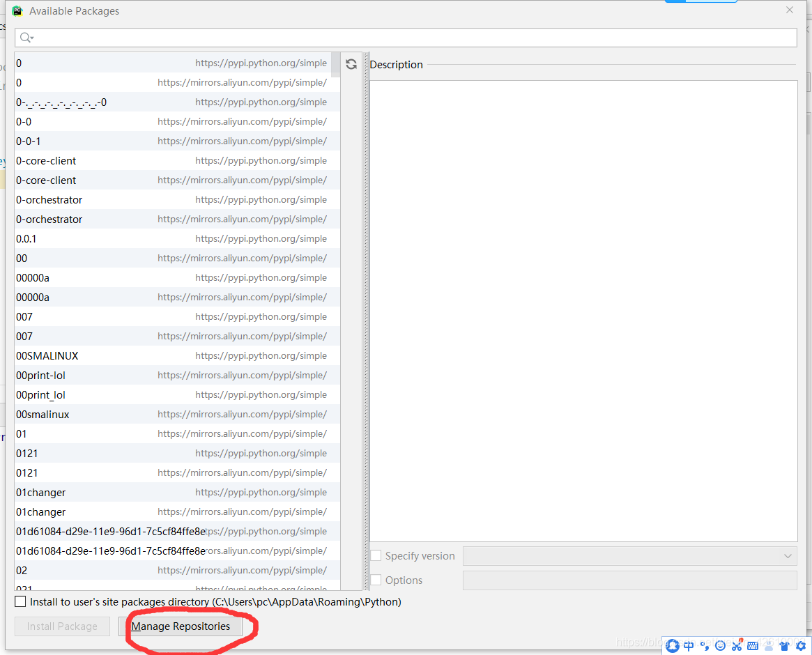812x655 pixels.
Task: Select 0-orchestrator from pypi.python.org
Action: 177,200
